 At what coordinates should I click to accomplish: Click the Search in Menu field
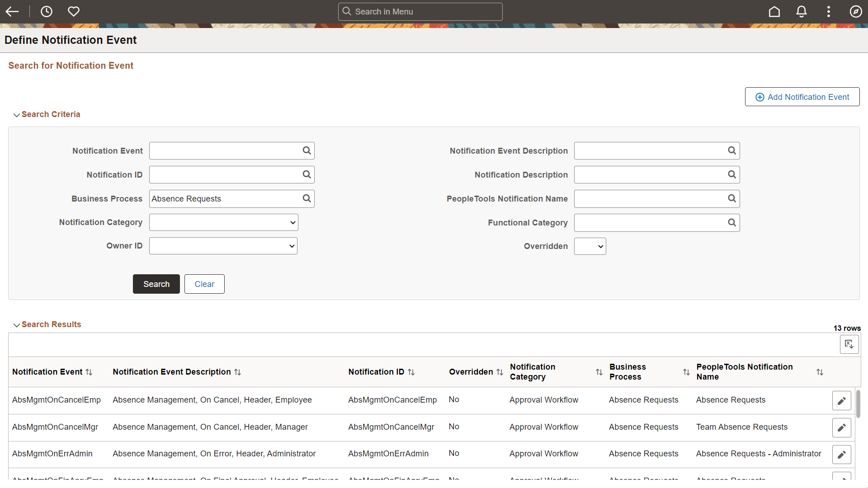420,12
